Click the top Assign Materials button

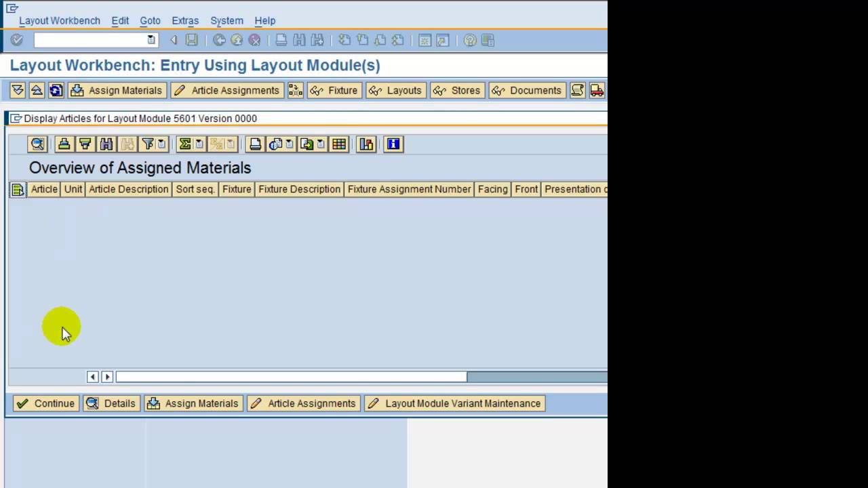[x=117, y=90]
